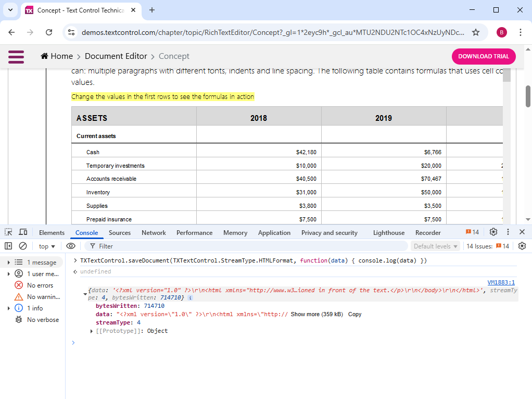Image resolution: width=532 pixels, height=399 pixels.
Task: Toggle the console sidebar panel icon
Action: (x=8, y=246)
